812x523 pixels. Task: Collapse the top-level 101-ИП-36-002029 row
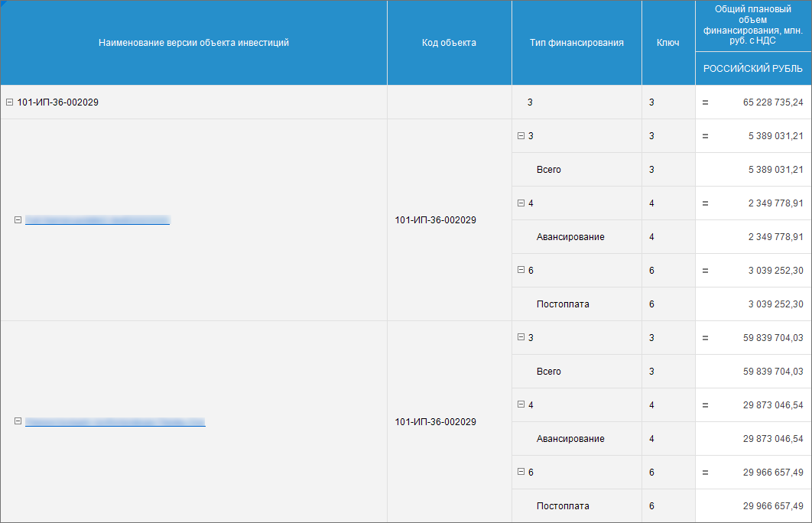(x=9, y=102)
